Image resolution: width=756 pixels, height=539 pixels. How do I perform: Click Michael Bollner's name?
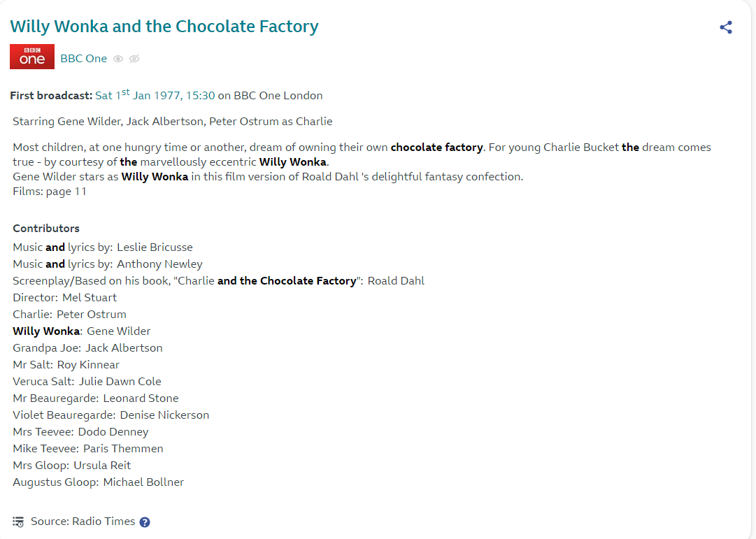[143, 482]
